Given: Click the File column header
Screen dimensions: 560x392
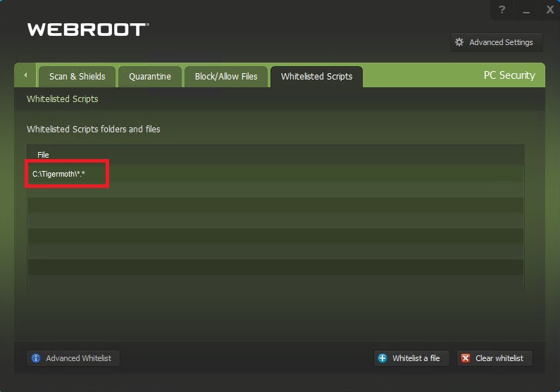Looking at the screenshot, I should coord(43,155).
